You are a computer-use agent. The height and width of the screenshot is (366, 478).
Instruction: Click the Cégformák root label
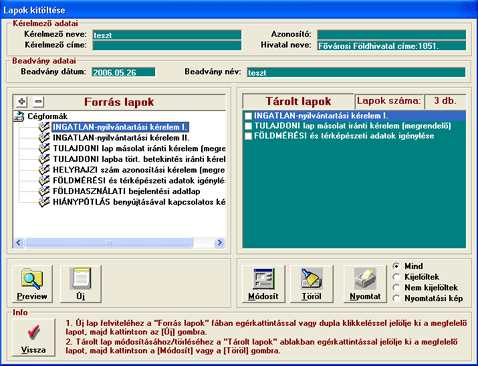pyautogui.click(x=47, y=116)
